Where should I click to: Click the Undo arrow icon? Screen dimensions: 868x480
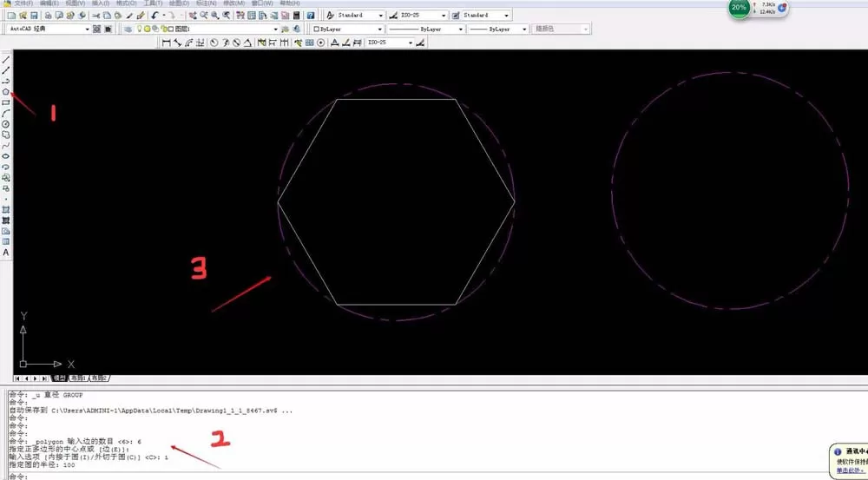[155, 16]
